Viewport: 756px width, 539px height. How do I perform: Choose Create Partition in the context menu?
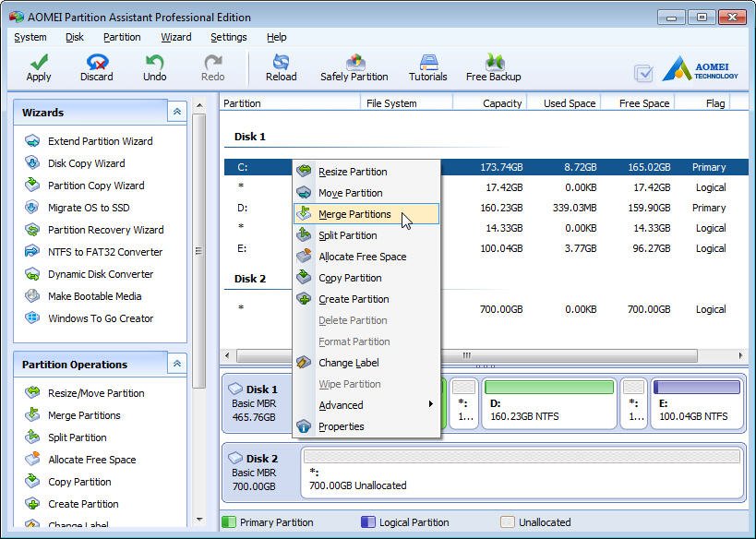click(366, 299)
